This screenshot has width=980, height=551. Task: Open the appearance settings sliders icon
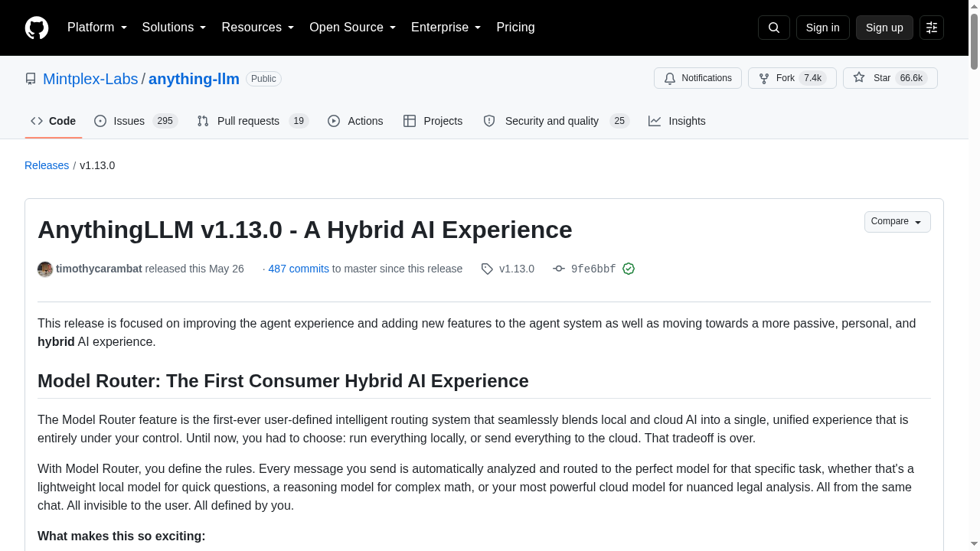click(932, 28)
